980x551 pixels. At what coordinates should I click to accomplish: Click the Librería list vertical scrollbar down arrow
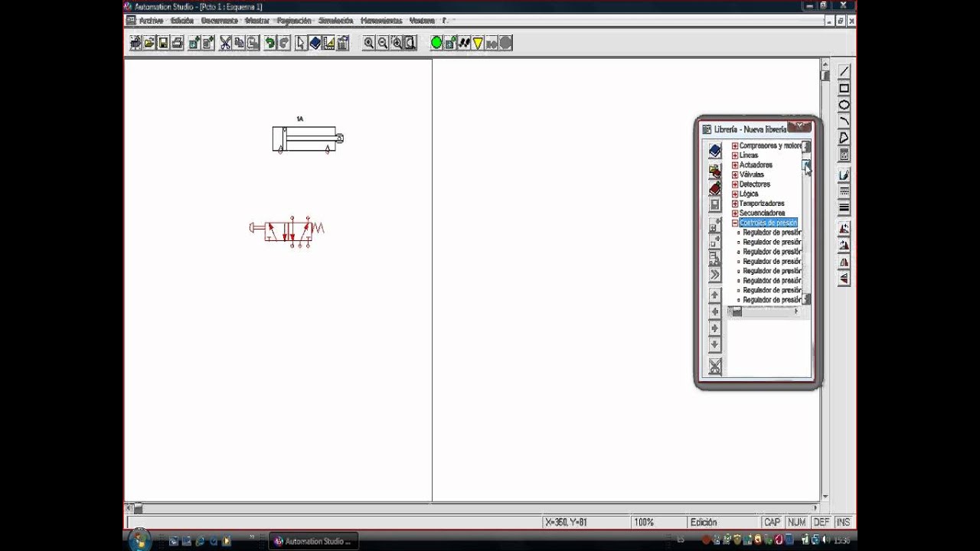pyautogui.click(x=806, y=300)
